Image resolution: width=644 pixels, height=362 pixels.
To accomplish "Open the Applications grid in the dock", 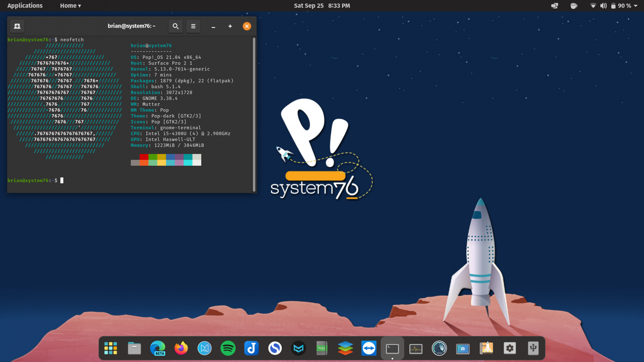I will tap(111, 348).
